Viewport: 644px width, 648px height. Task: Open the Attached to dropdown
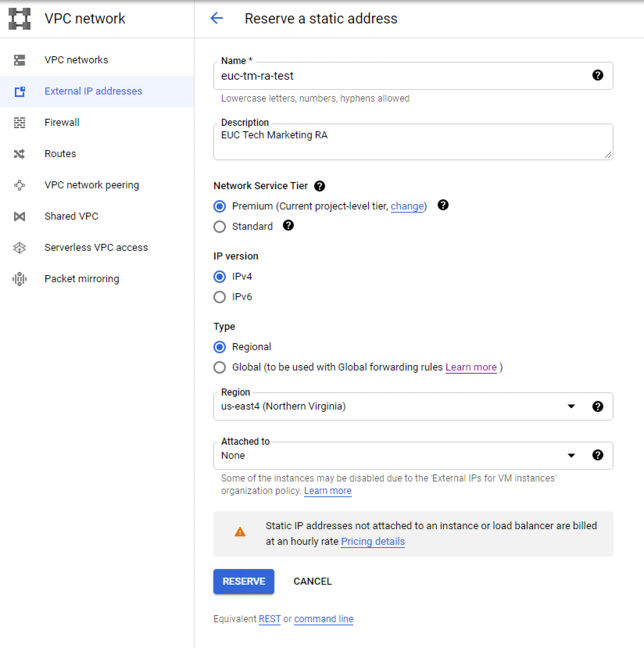coord(572,455)
